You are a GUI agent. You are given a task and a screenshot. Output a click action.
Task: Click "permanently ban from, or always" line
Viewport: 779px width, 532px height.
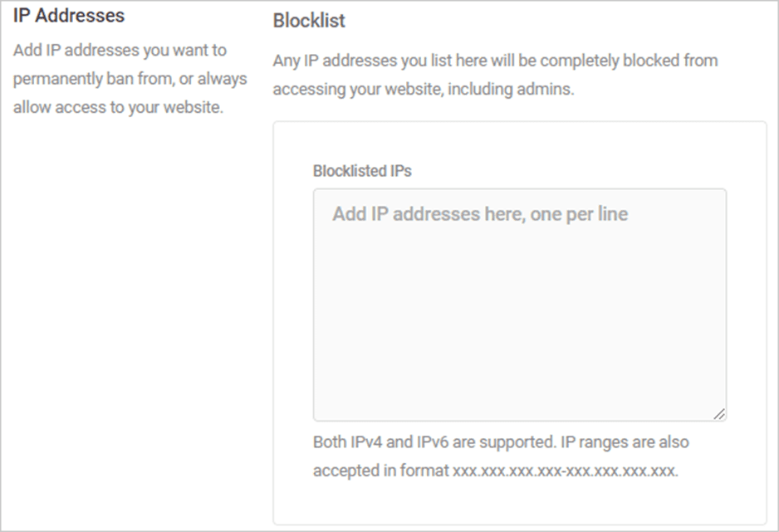[x=130, y=79]
